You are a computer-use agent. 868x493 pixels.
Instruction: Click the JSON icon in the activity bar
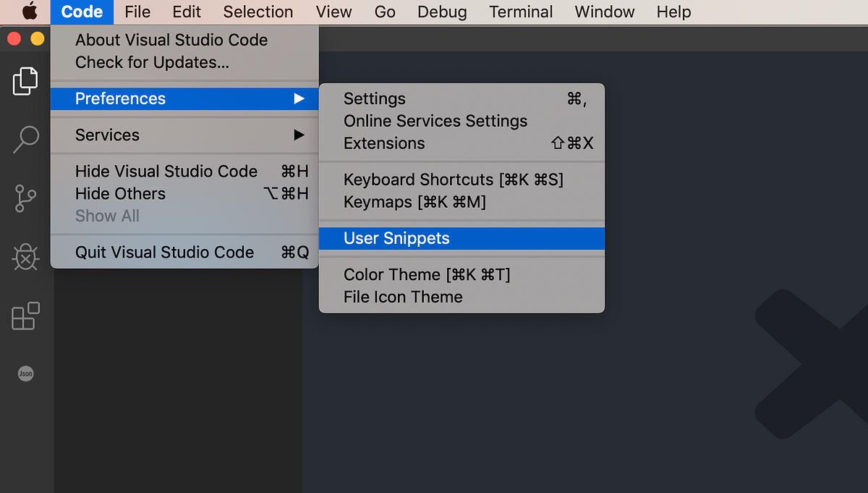click(25, 374)
